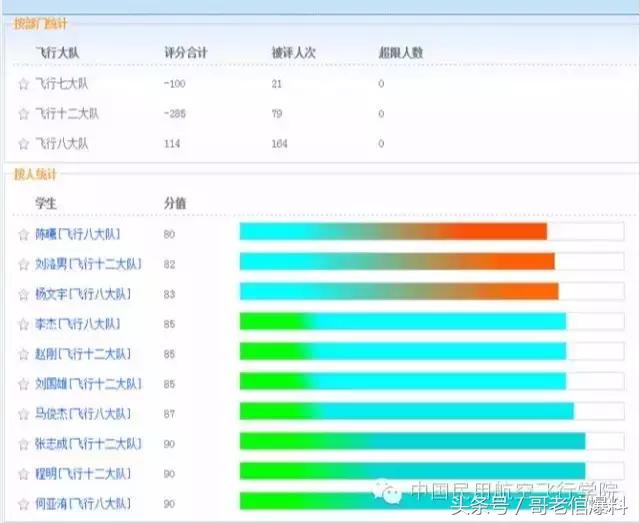Viewport: 640px width, 523px height.
Task: Open 杨文宇 [飞行八大队] student link
Action: coord(83,294)
